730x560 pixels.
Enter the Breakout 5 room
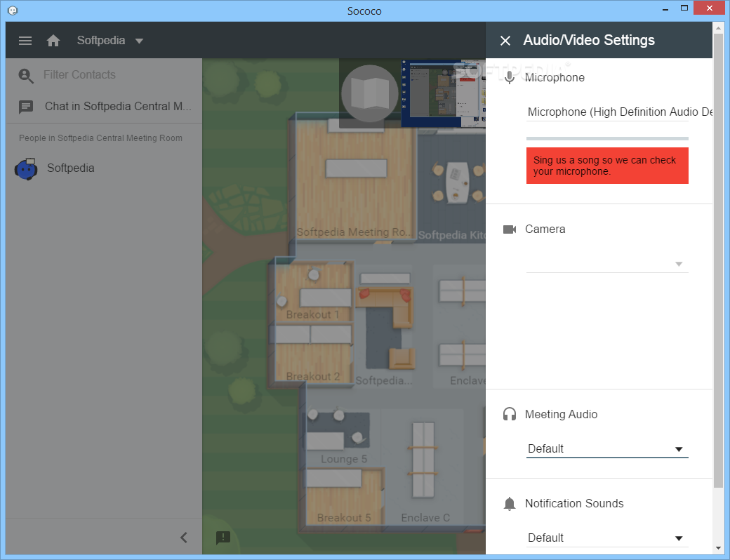coord(345,497)
